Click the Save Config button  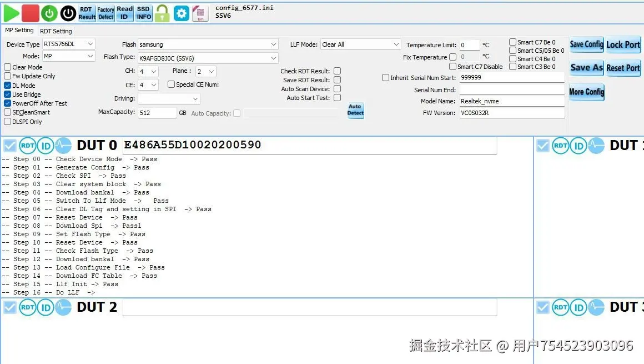[586, 44]
